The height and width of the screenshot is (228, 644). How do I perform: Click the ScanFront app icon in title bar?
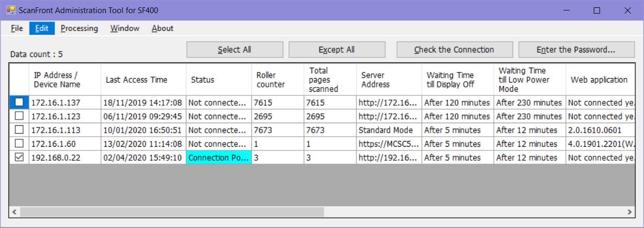[x=10, y=10]
